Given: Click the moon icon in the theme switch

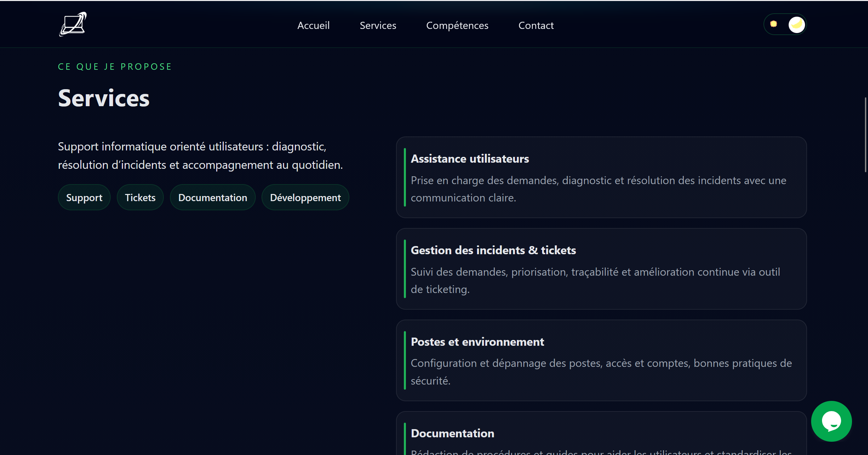Looking at the screenshot, I should tap(796, 24).
